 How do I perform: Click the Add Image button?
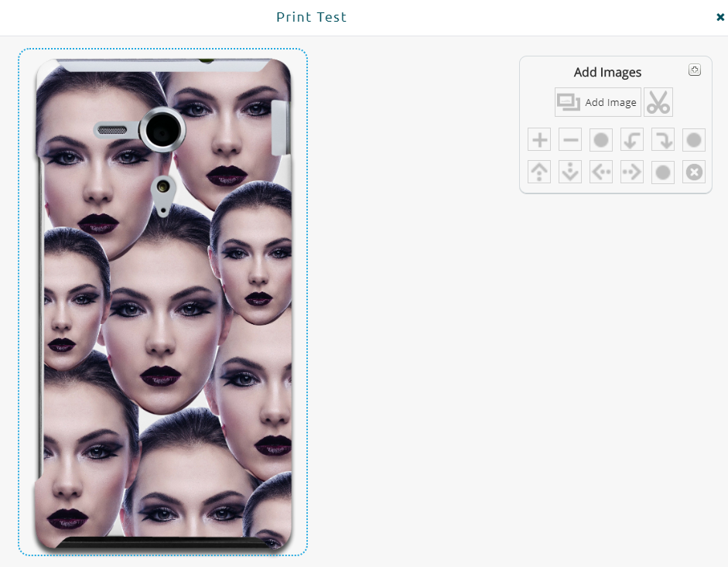(x=597, y=102)
